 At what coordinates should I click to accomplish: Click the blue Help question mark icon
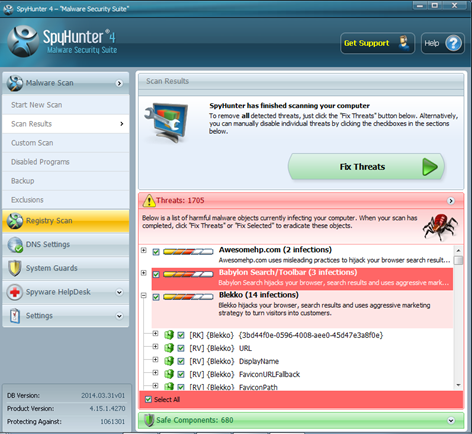tap(453, 43)
